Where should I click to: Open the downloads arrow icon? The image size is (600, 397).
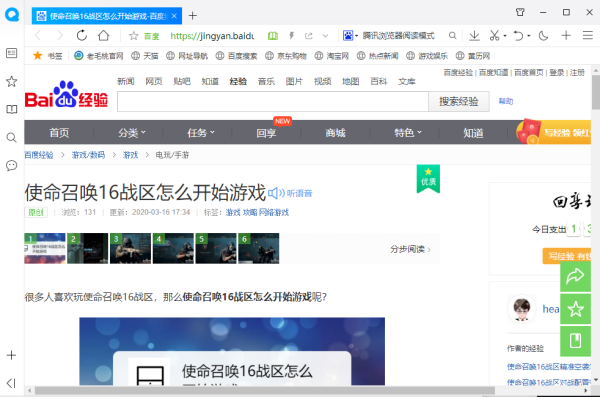pos(474,36)
